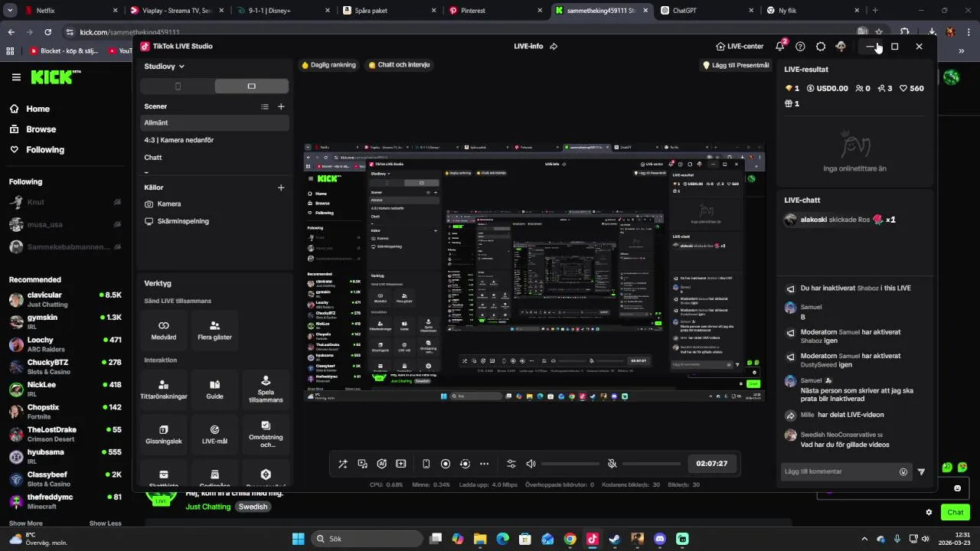Screen dimensions: 980x551
Task: Click the add-clip marker icon in toolbar
Action: point(400,464)
